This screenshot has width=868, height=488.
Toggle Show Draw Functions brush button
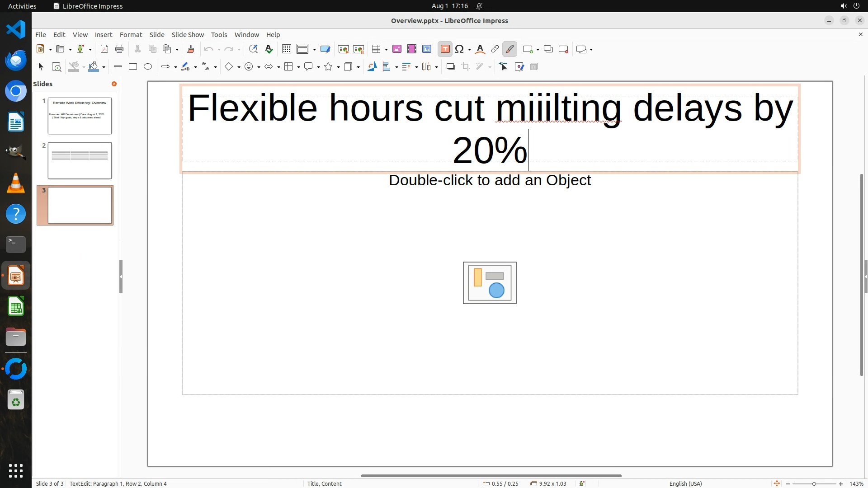pyautogui.click(x=510, y=49)
